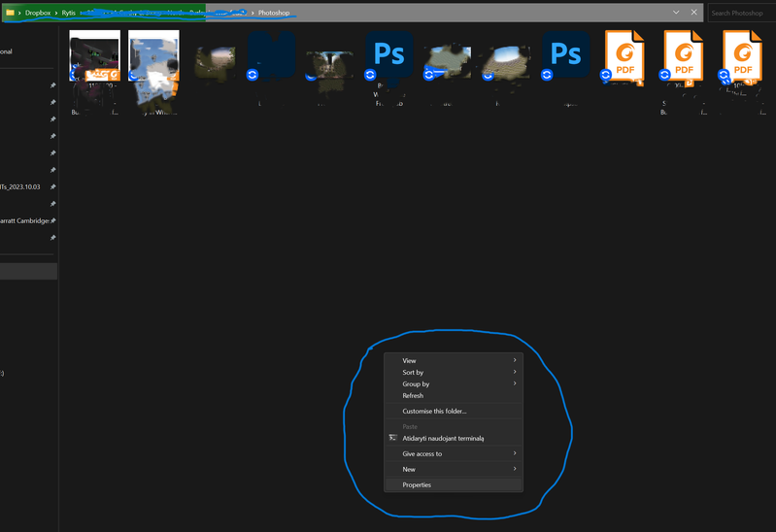Screen dimensions: 776x532
Task: Select Customise this folder option
Action: pyautogui.click(x=435, y=412)
